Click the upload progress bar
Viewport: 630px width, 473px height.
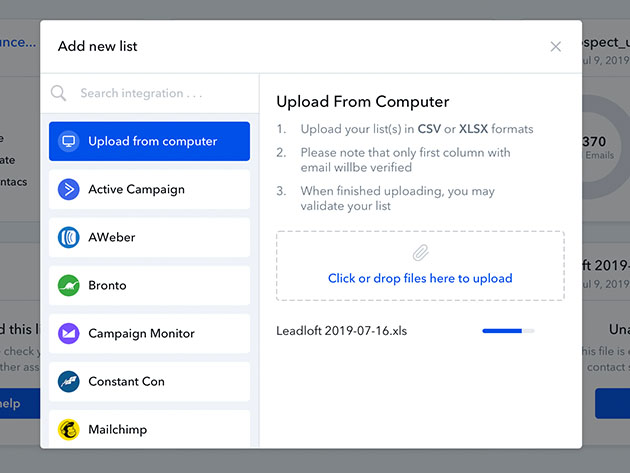tap(508, 330)
